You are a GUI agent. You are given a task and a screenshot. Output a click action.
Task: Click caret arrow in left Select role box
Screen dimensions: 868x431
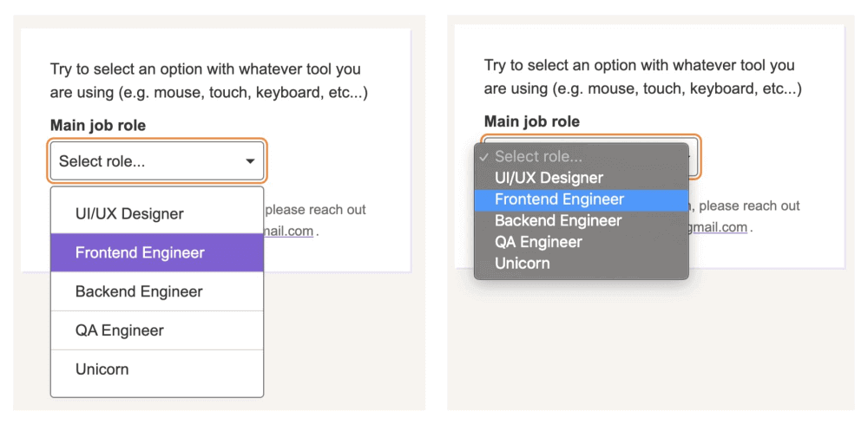250,162
